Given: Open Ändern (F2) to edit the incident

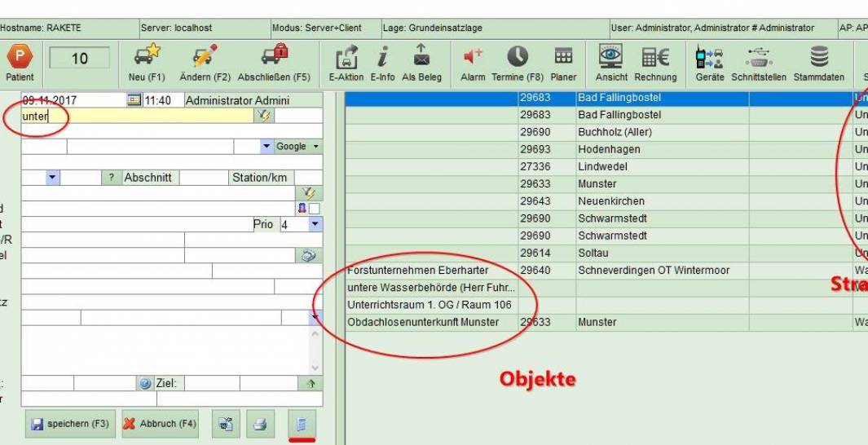Looking at the screenshot, I should pos(203,57).
